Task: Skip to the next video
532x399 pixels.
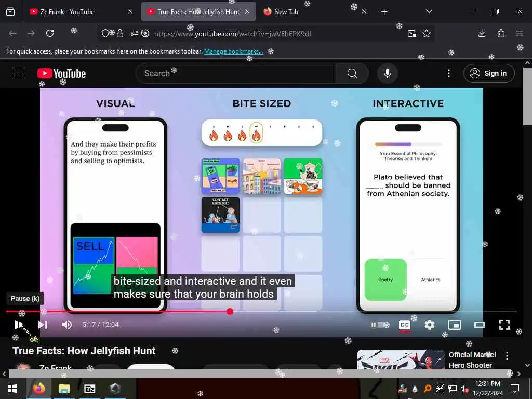Action: click(43, 325)
